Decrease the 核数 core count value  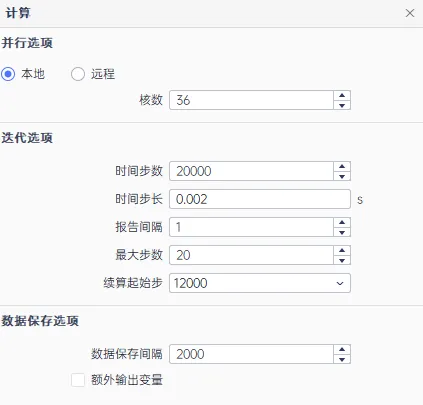pos(342,105)
